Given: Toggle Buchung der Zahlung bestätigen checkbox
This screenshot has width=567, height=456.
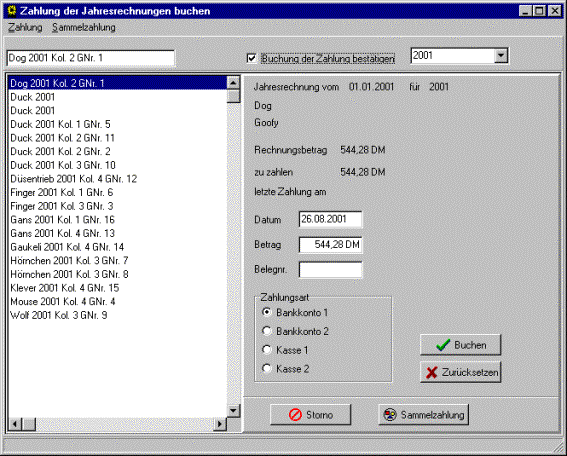Looking at the screenshot, I should [x=251, y=58].
